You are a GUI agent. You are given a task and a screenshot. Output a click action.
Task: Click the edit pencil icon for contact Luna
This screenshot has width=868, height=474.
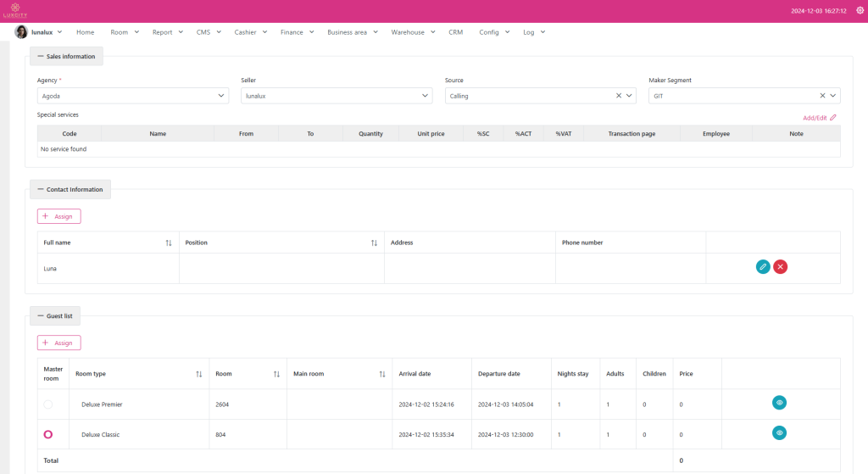[x=763, y=267]
